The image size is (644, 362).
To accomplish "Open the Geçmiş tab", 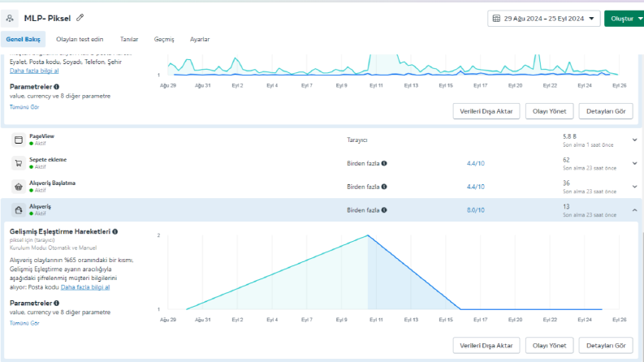I will (164, 40).
